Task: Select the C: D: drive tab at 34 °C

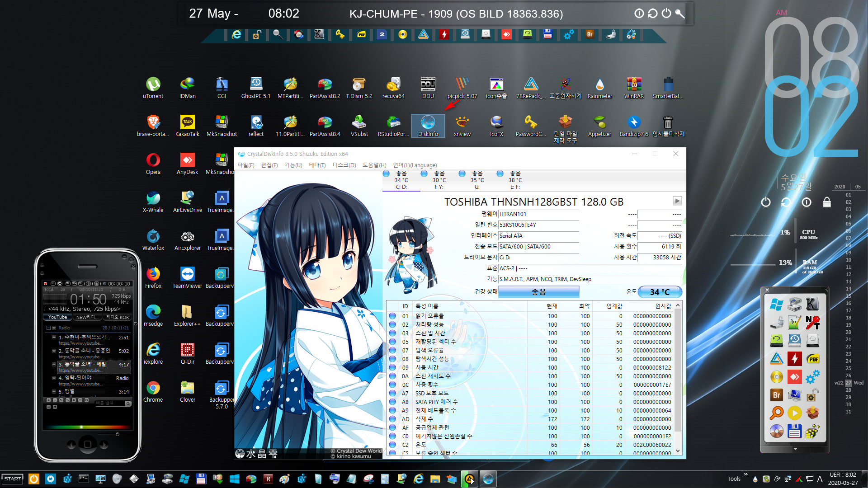Action: pos(401,180)
